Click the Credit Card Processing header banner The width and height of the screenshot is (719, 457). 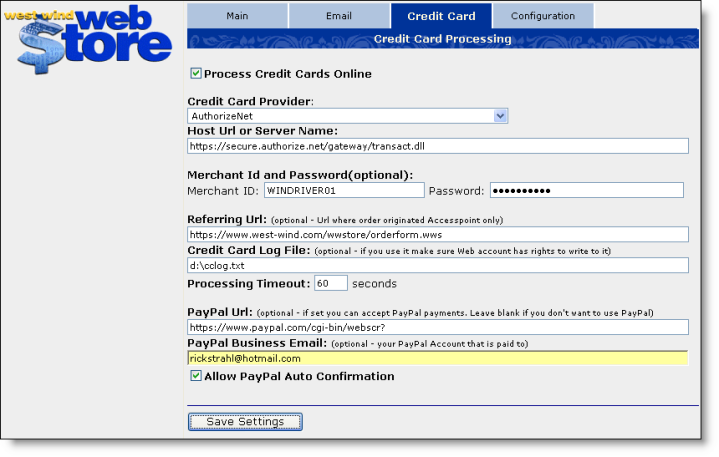pos(442,39)
